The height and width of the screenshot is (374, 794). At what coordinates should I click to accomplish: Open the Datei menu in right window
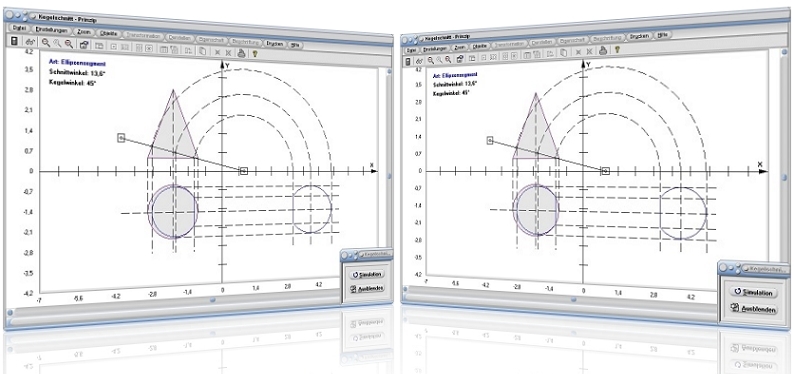pyautogui.click(x=411, y=50)
